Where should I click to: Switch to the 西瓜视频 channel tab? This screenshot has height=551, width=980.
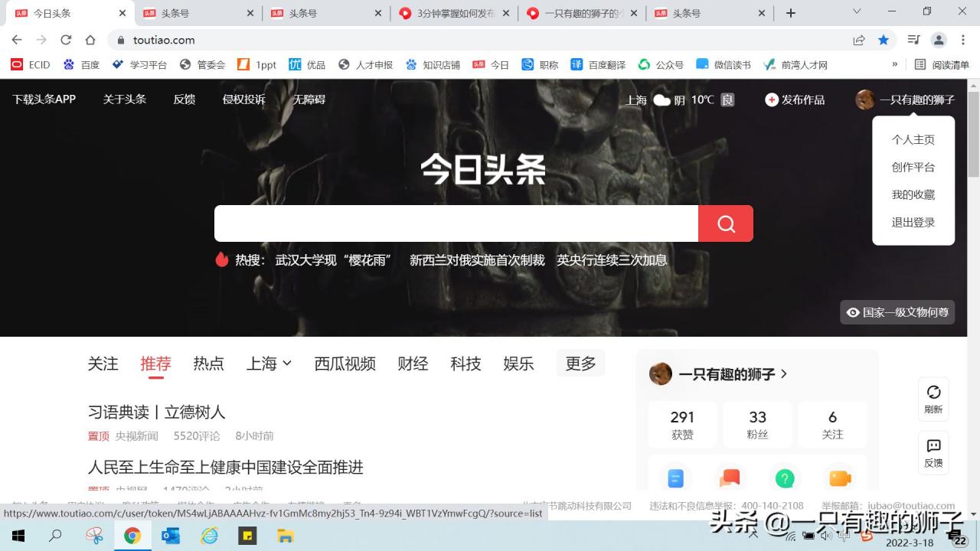[345, 364]
